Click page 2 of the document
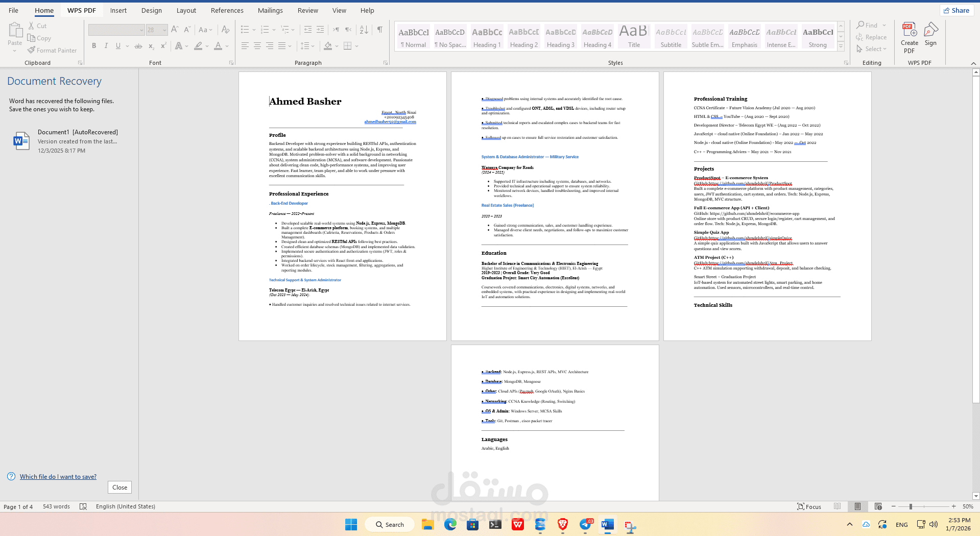The image size is (980, 536). pyautogui.click(x=555, y=206)
